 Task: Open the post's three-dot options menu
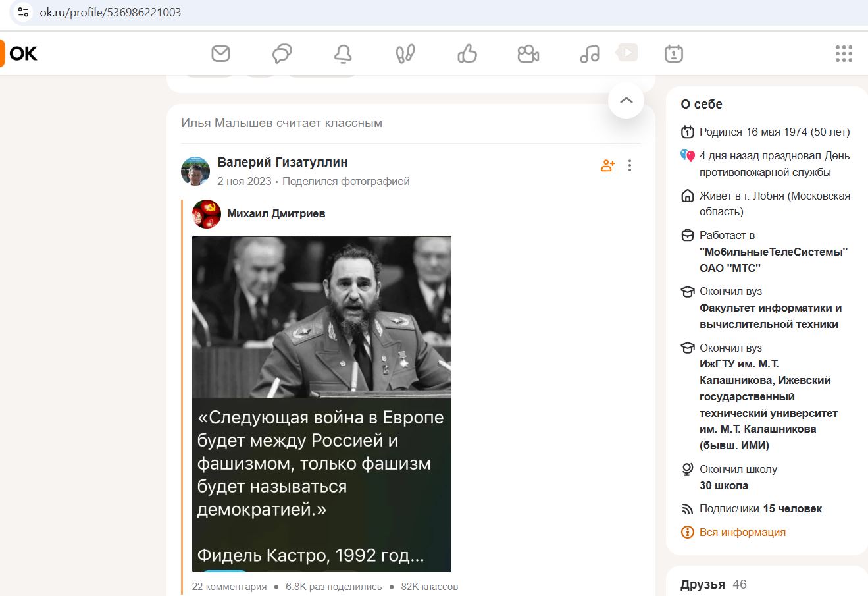point(630,165)
